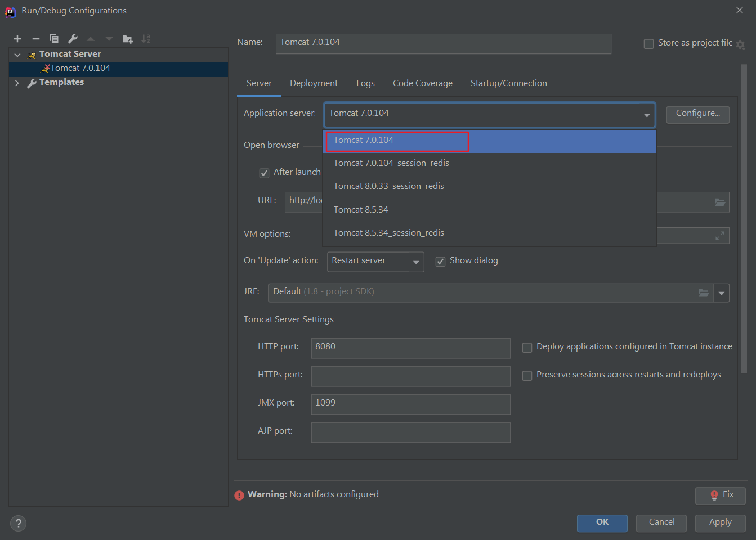
Task: Remove the selected configuration with minus icon
Action: coord(36,39)
